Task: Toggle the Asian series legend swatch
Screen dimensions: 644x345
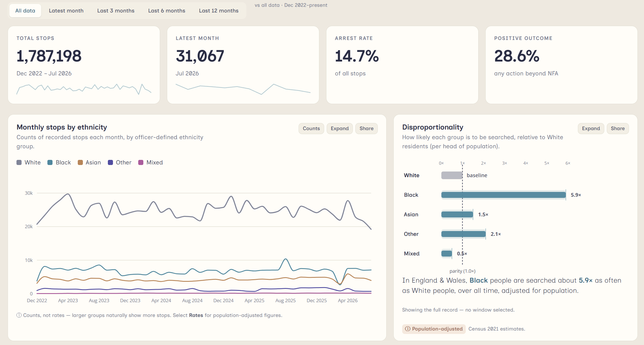Action: point(80,162)
